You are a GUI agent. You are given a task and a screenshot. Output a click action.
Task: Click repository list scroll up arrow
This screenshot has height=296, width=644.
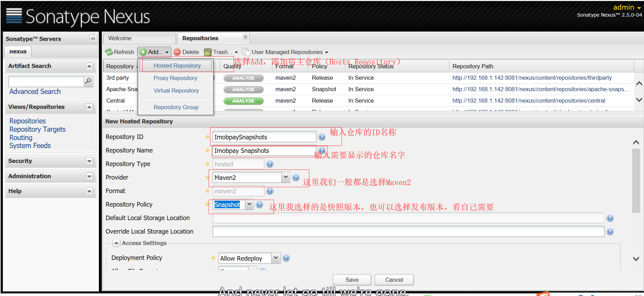[639, 84]
